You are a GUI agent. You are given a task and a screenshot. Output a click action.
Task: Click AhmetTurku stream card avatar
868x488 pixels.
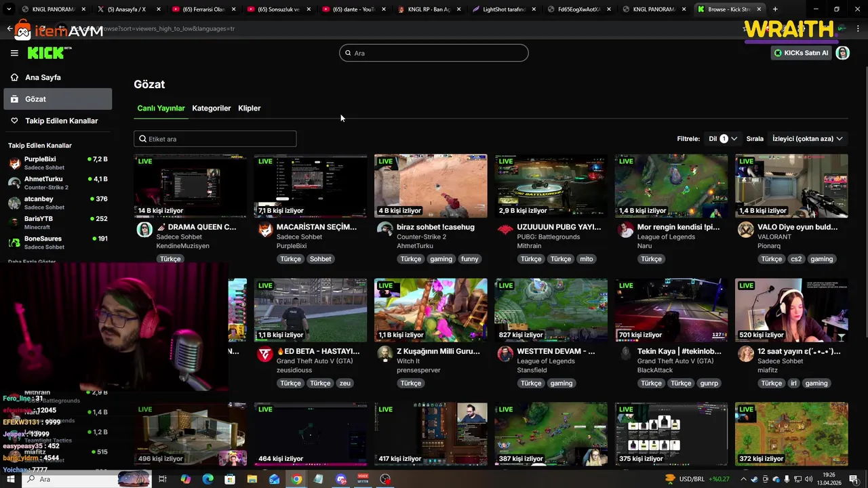point(385,229)
